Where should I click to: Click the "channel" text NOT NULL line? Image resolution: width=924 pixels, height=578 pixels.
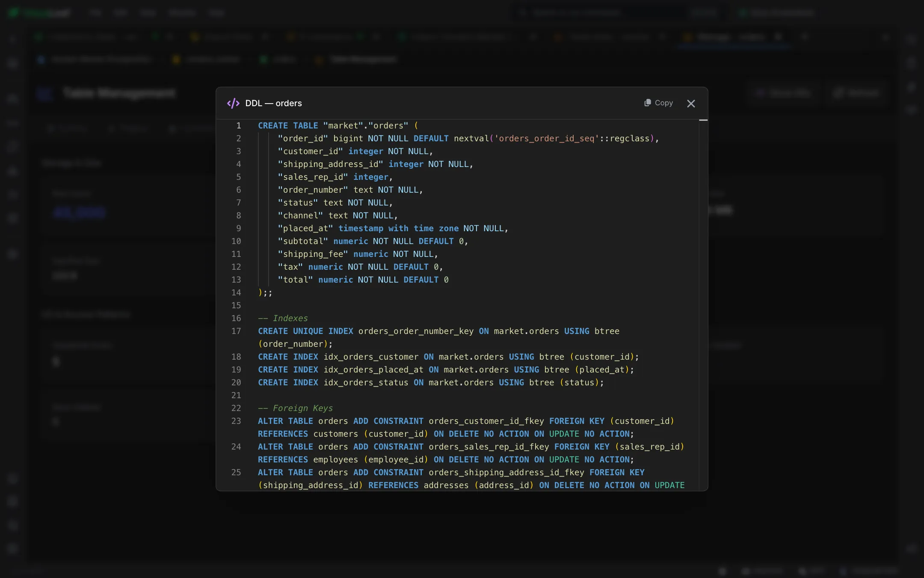(338, 215)
